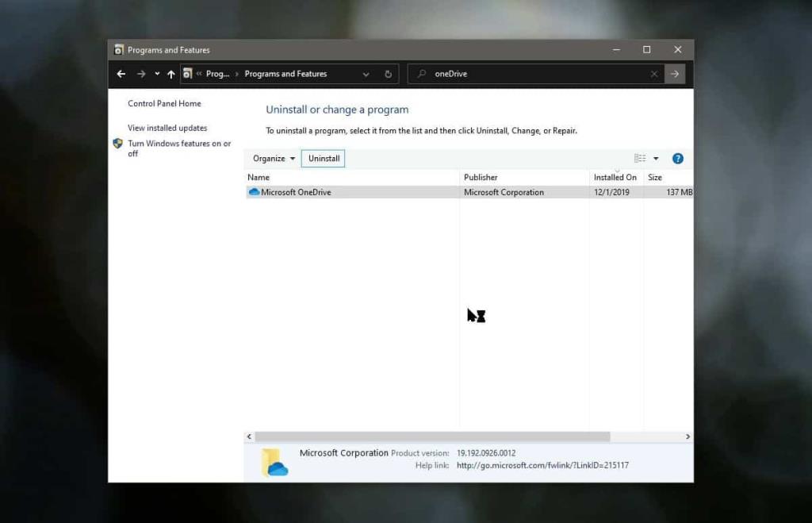
Task: Open the recent locations dropdown beside navigation arrows
Action: coord(155,74)
